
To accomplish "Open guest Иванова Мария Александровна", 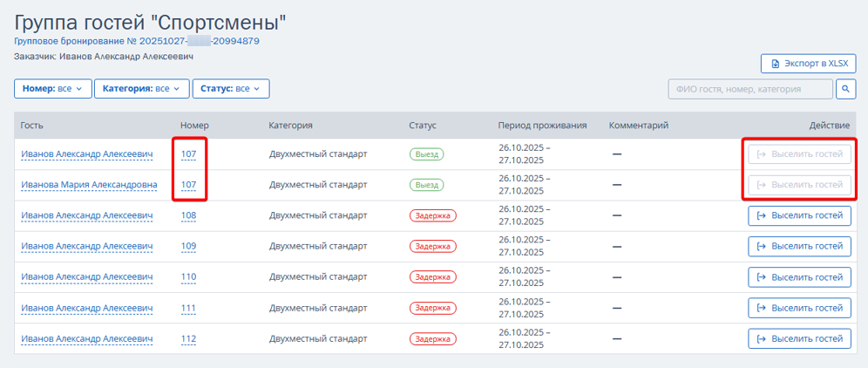I will [x=89, y=185].
